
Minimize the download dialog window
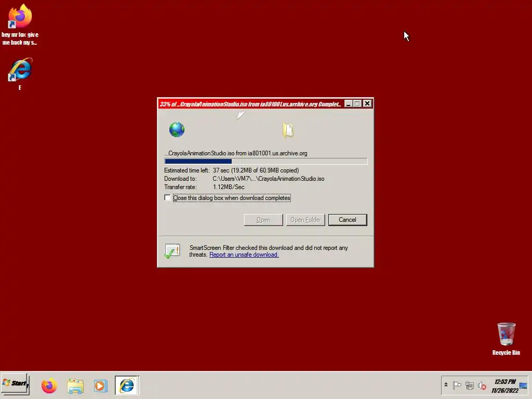coord(348,104)
